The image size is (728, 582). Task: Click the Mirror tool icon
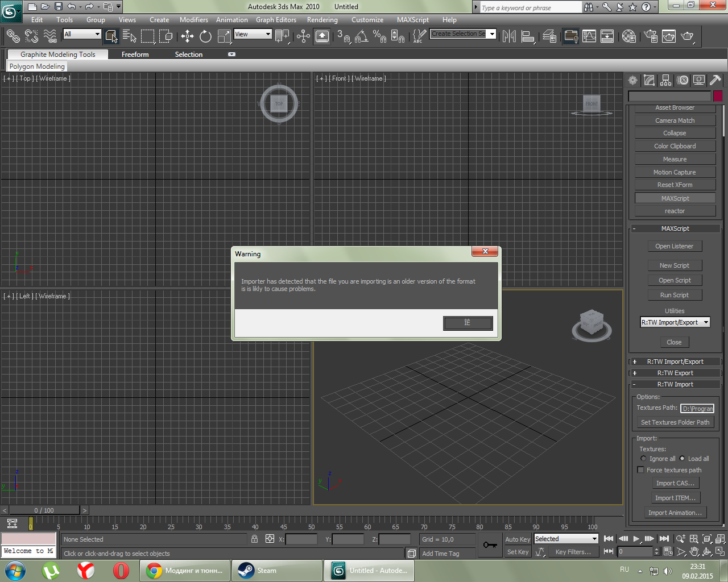pyautogui.click(x=510, y=36)
